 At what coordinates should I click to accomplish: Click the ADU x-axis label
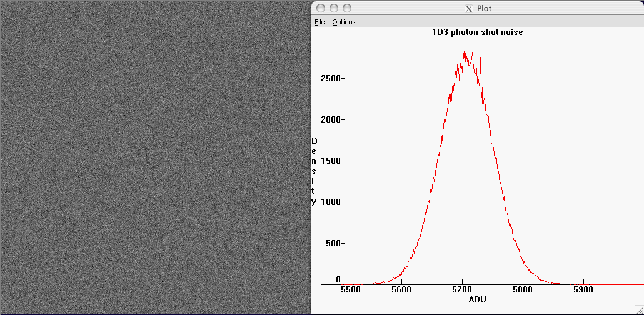tap(477, 299)
